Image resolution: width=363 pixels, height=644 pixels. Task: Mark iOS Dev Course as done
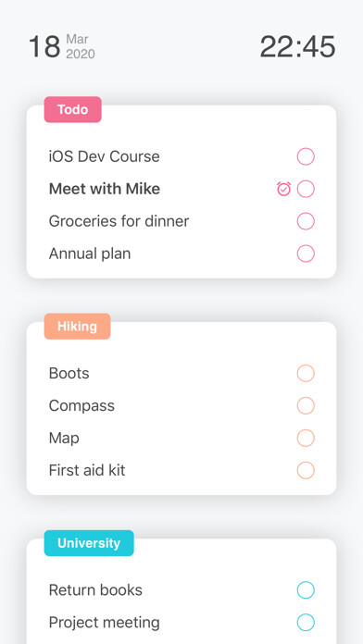click(306, 156)
